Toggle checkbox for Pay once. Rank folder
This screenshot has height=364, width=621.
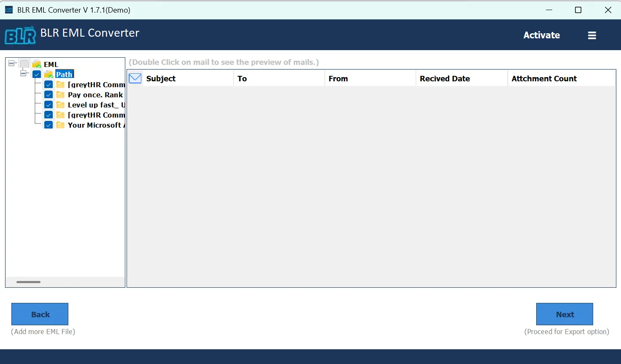pos(49,95)
